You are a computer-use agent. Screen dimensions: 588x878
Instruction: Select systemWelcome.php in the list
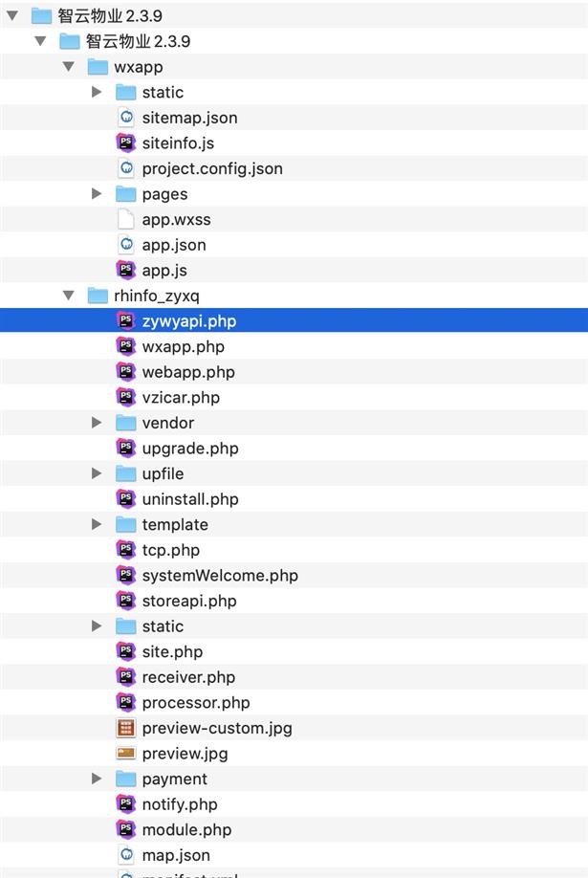click(x=219, y=576)
